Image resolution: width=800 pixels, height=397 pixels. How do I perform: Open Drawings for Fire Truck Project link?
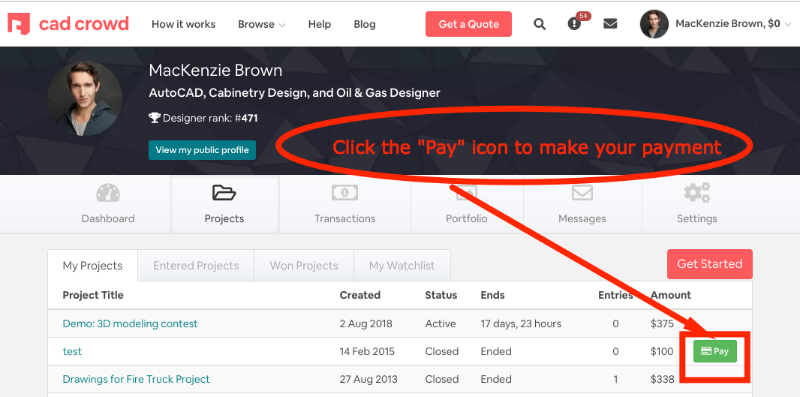coord(136,379)
